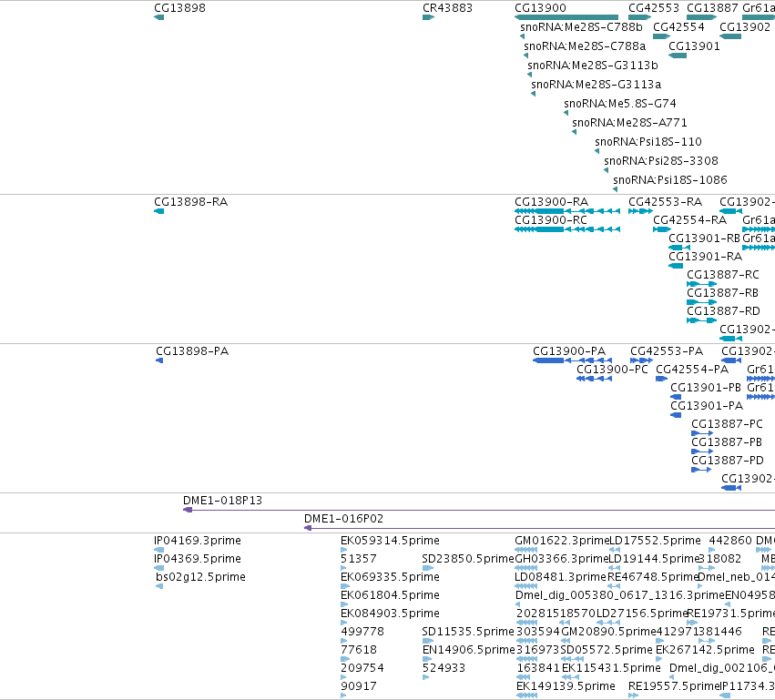The width and height of the screenshot is (775, 700).
Task: Select the EK069335.5prime EST
Action: click(344, 586)
